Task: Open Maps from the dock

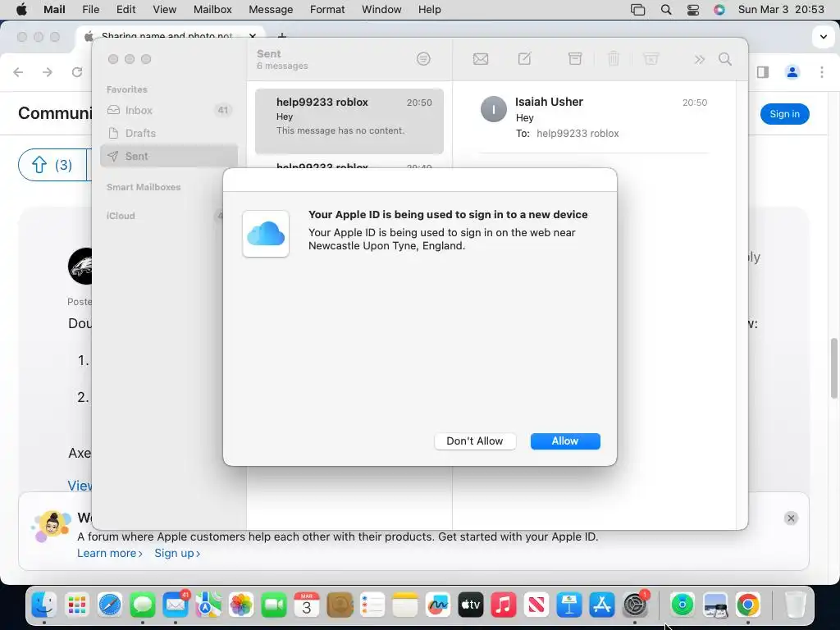Action: (x=208, y=605)
